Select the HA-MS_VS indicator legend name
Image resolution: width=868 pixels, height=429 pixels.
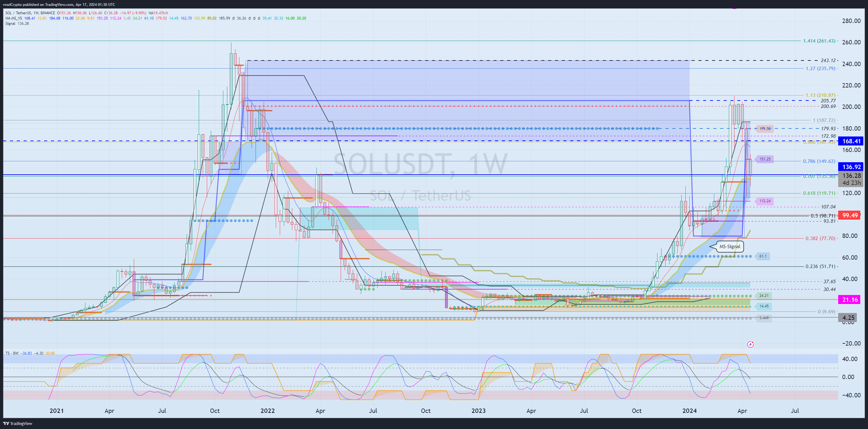pos(14,18)
